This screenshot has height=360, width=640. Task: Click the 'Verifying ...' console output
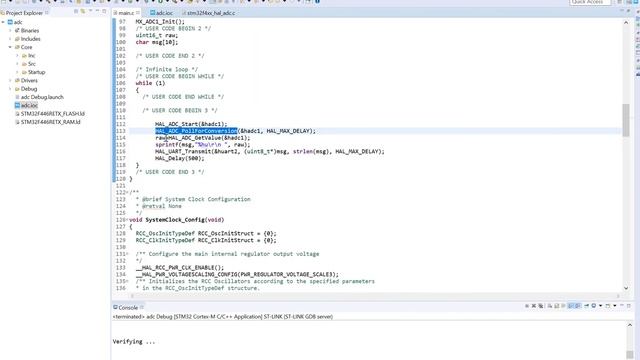[134, 342]
